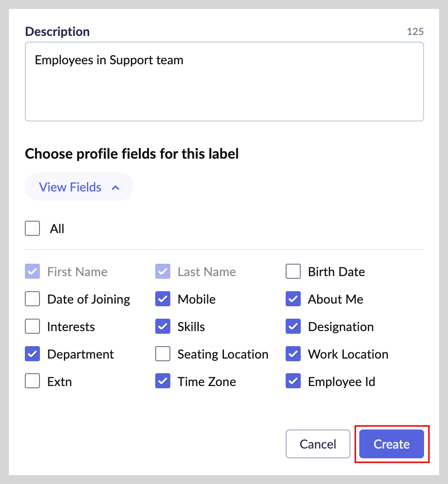The height and width of the screenshot is (484, 448).
Task: Deselect the Employee Id checkbox
Action: [x=293, y=382]
